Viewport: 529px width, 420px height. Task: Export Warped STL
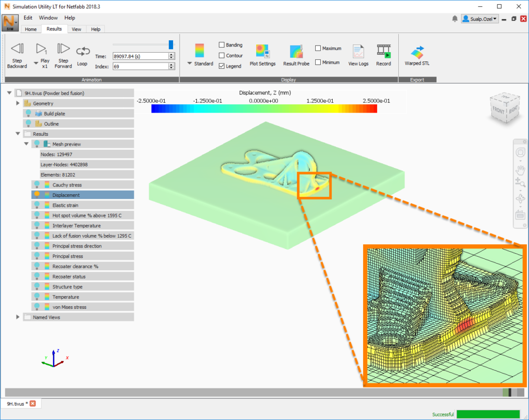coord(417,52)
